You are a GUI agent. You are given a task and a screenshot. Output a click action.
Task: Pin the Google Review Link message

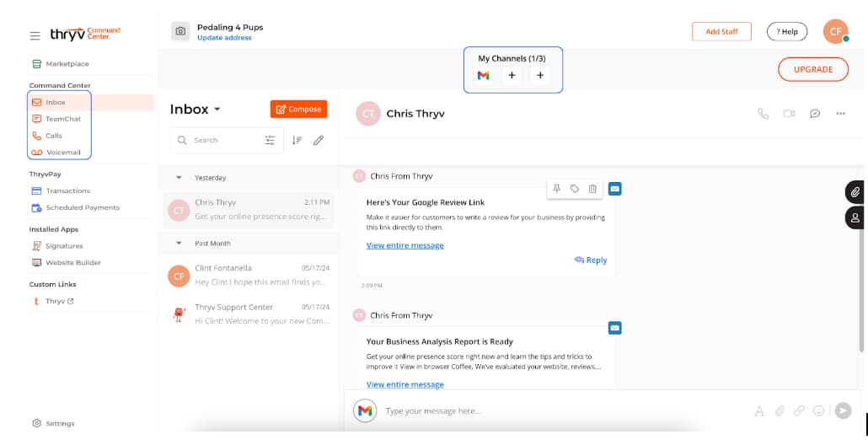[x=557, y=189]
